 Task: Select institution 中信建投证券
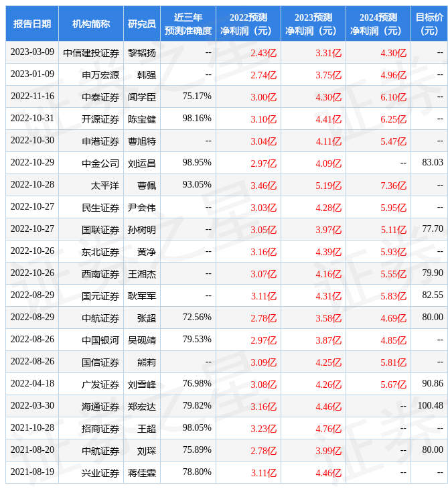pyautogui.click(x=91, y=53)
